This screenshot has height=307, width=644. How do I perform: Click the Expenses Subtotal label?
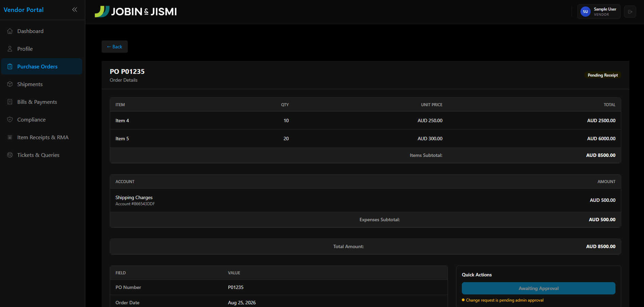(x=380, y=220)
